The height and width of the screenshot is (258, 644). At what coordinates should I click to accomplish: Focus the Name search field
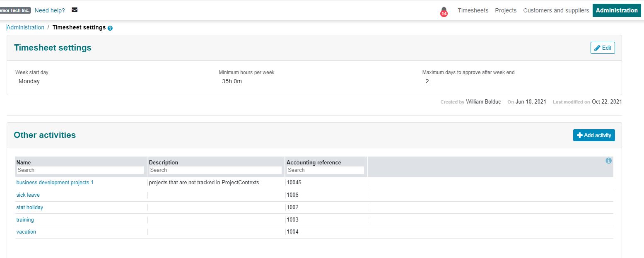coord(80,170)
